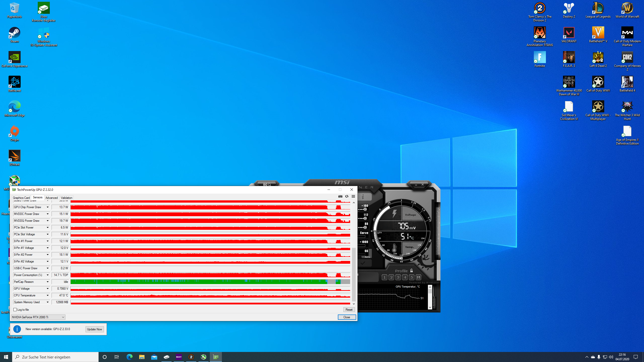
Task: Select Afterburner profile slot 3
Action: [398, 277]
